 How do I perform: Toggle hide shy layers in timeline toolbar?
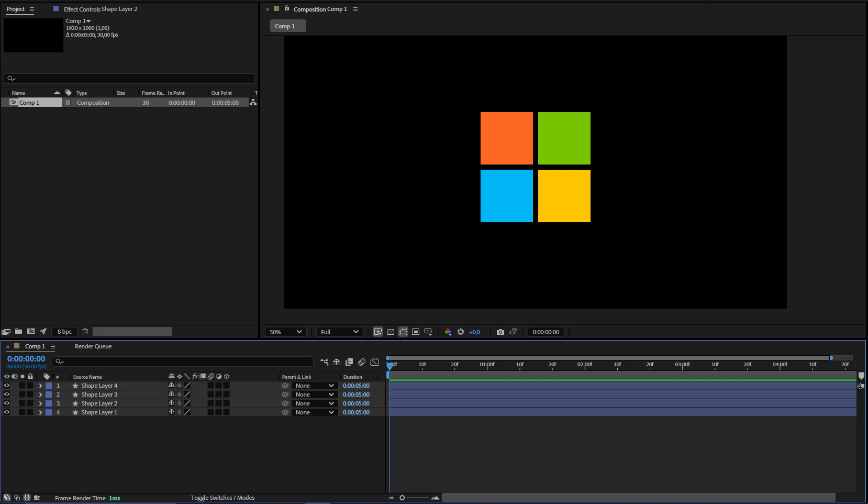coord(337,362)
